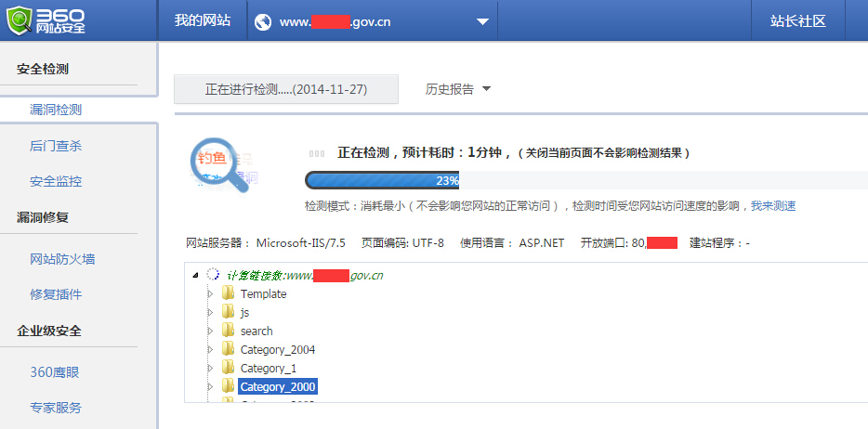Expand the Category_2004 folder node

210,349
